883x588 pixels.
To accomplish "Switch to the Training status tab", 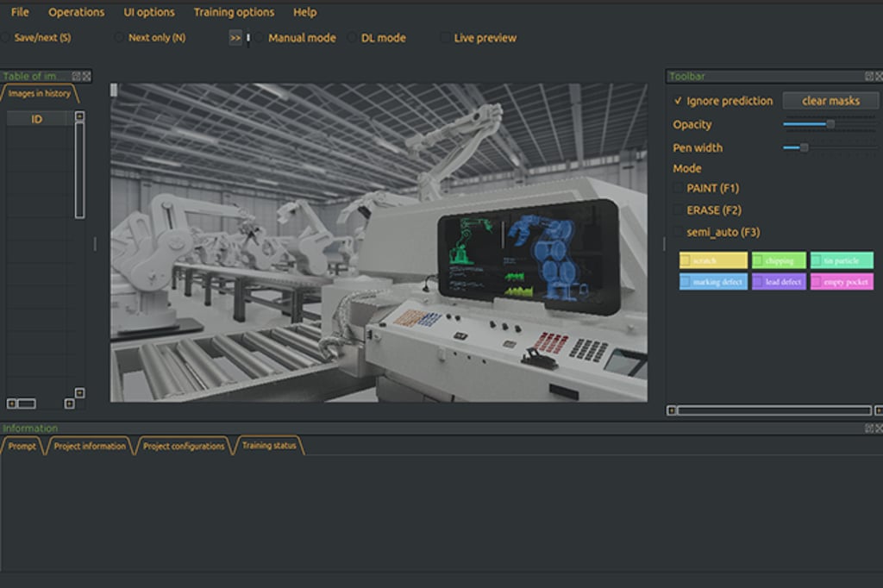I will tap(268, 445).
